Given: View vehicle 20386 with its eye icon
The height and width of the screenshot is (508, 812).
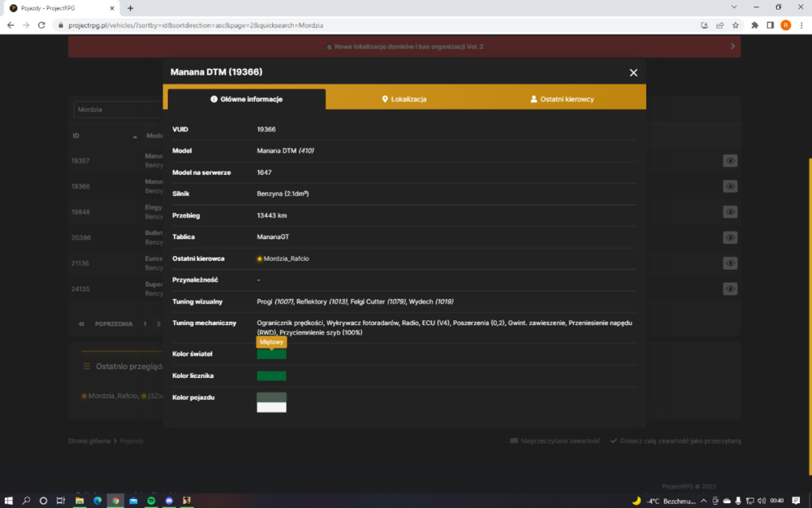Looking at the screenshot, I should (730, 237).
